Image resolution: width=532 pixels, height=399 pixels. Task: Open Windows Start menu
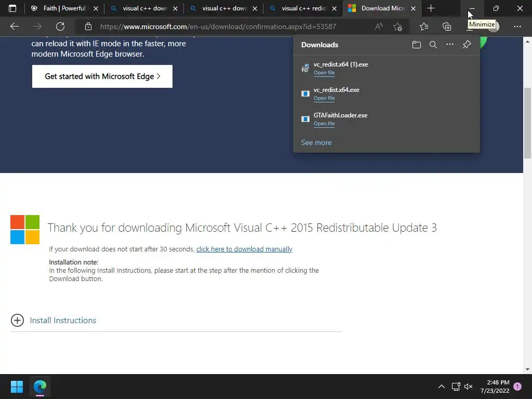(x=17, y=387)
